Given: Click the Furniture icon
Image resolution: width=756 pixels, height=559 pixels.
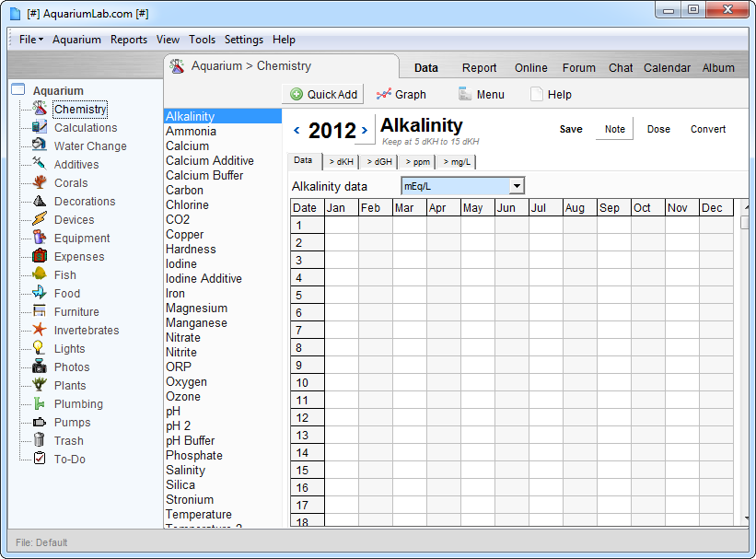Looking at the screenshot, I should (x=40, y=311).
